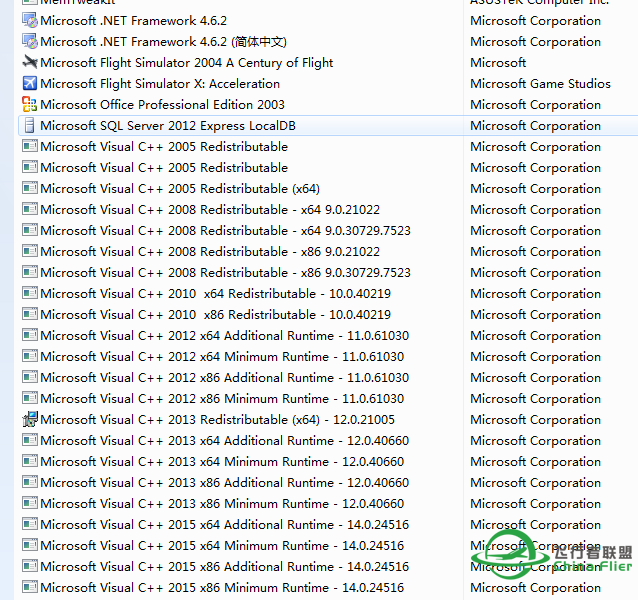Screen dimensions: 638x600
Task: Select the name Microsoft .NET Framework 4.6.2 (简体中文)
Action: 164,41
